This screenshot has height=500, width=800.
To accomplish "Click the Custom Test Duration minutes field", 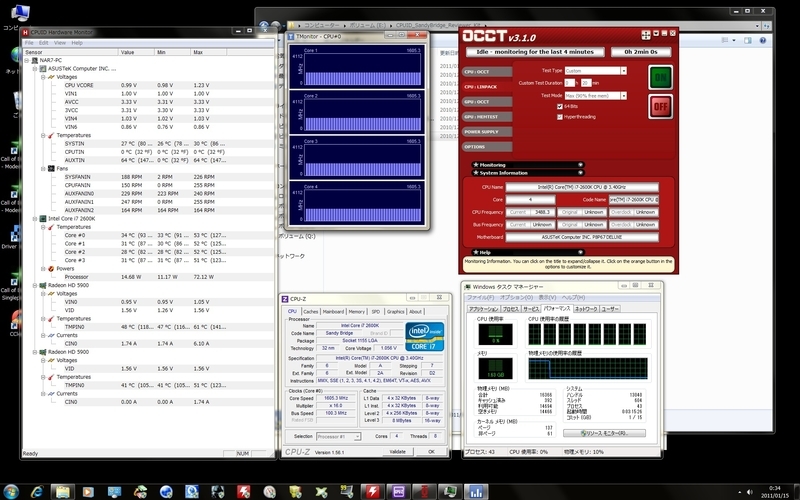I will coord(586,83).
